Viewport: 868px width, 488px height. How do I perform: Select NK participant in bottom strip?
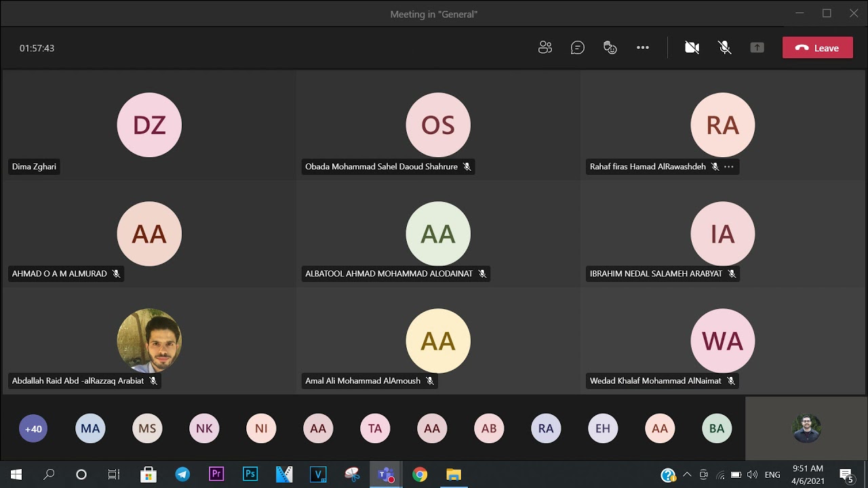point(204,428)
